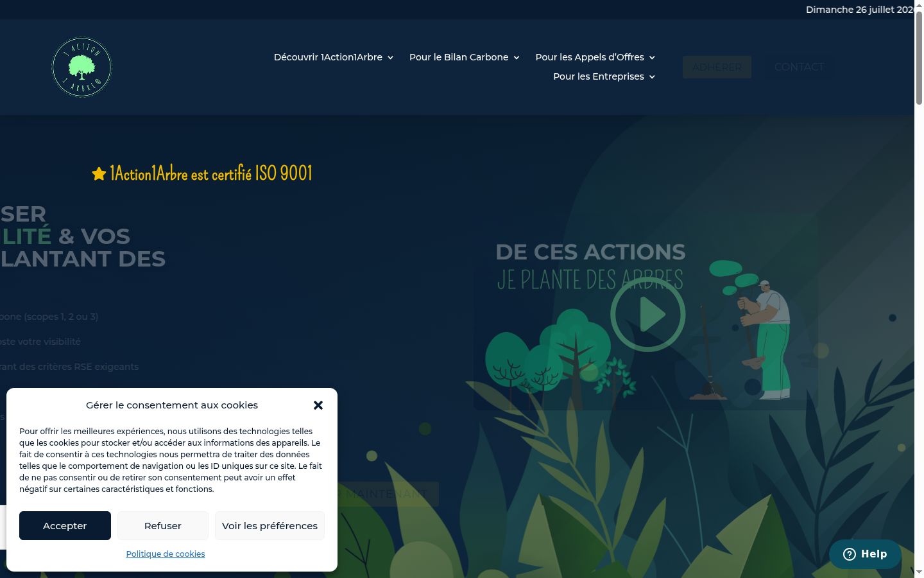Click the DE CES ACTIONS video heading

[590, 252]
